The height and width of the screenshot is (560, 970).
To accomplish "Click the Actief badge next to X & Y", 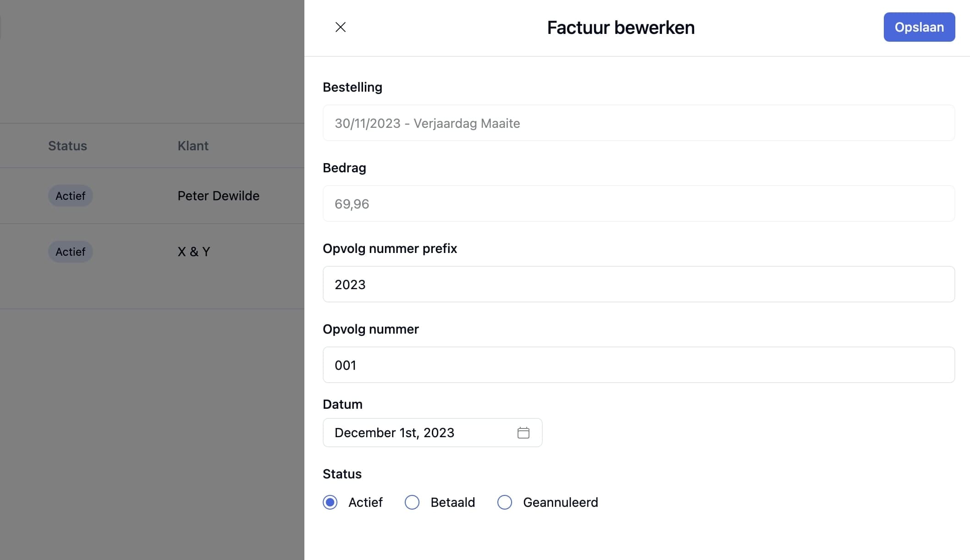I will 70,252.
